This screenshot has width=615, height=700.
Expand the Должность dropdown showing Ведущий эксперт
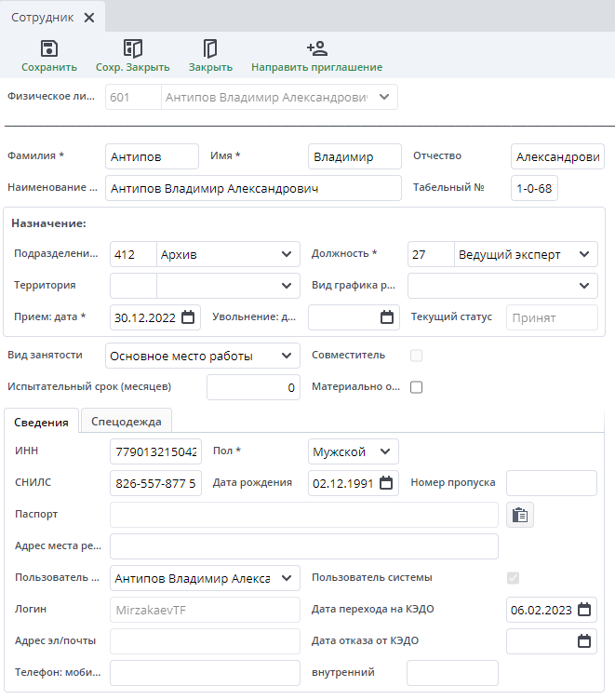click(584, 254)
